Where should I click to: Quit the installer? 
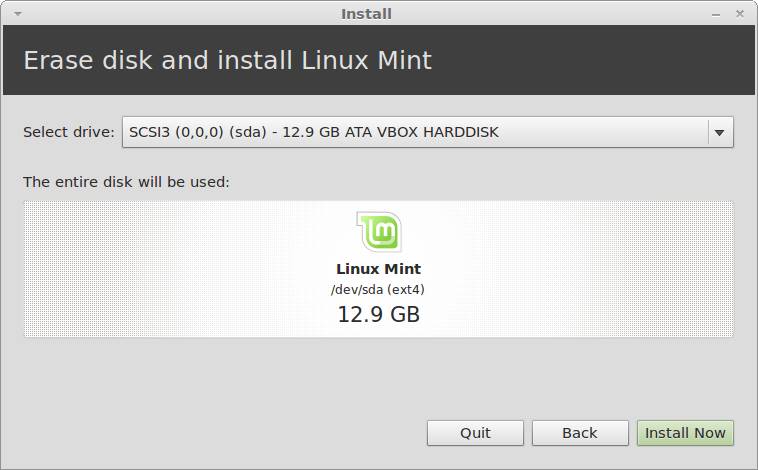tap(475, 433)
